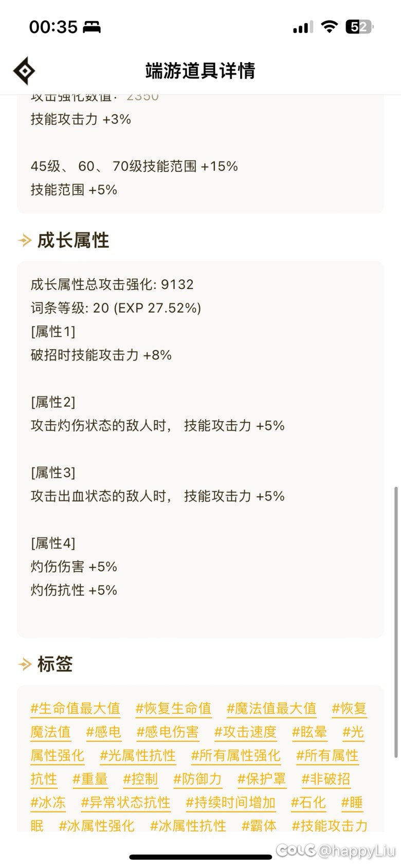Image resolution: width=401 pixels, height=868 pixels.
Task: Tap the cellular signal bars icon
Action: 303,27
